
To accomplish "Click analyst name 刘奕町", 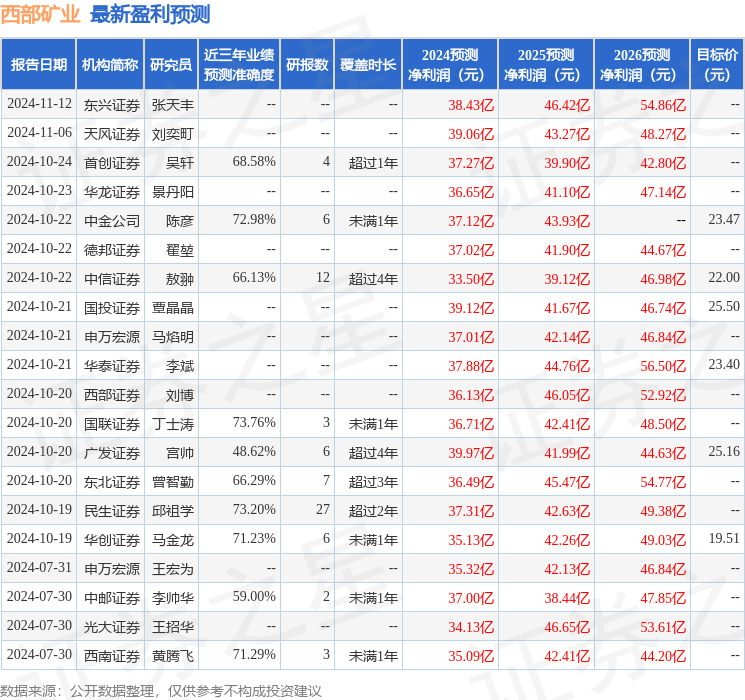I will point(172,134).
